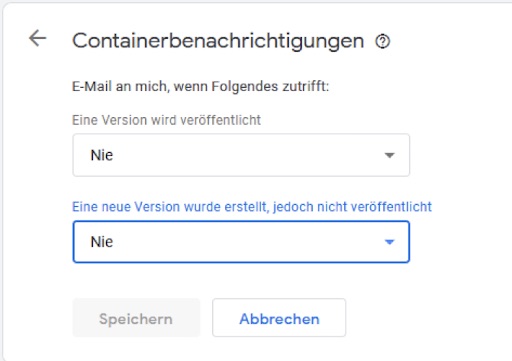
Task: Go back using the left arrow icon
Action: 37,38
